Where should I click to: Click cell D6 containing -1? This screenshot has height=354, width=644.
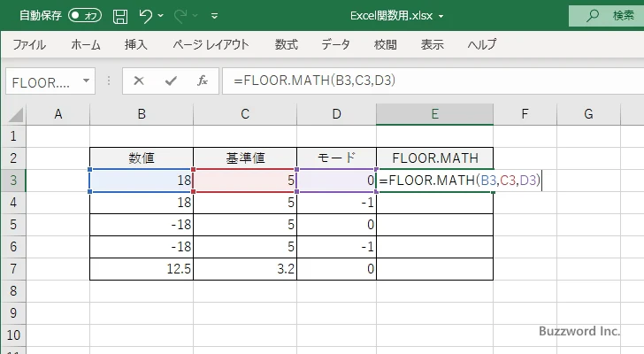[x=336, y=247]
